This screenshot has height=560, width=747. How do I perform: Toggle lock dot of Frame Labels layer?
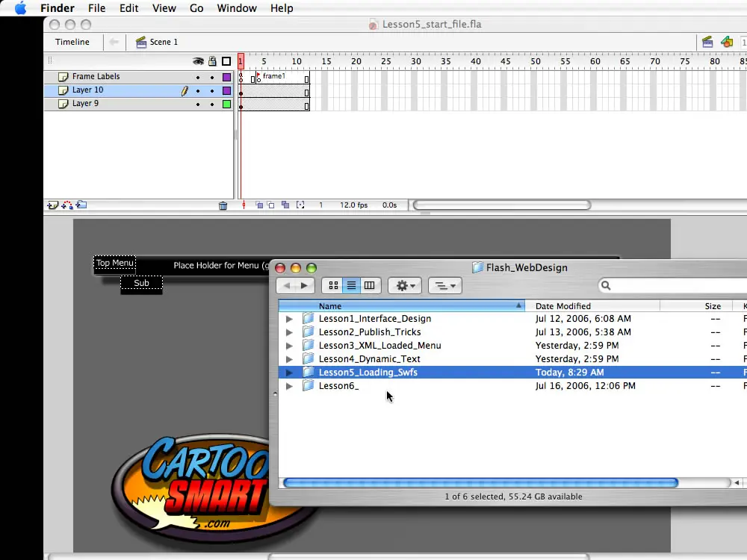click(x=212, y=77)
